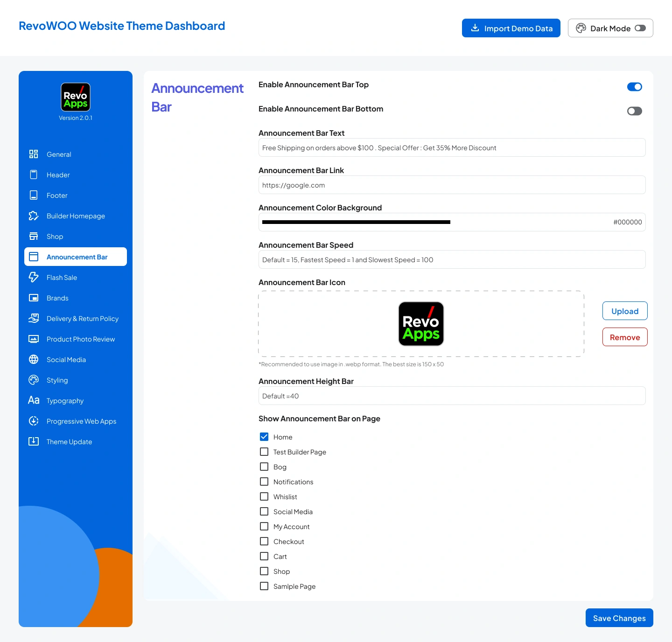Click the Save Changes button
Viewport: 672px width, 642px height.
coord(619,618)
